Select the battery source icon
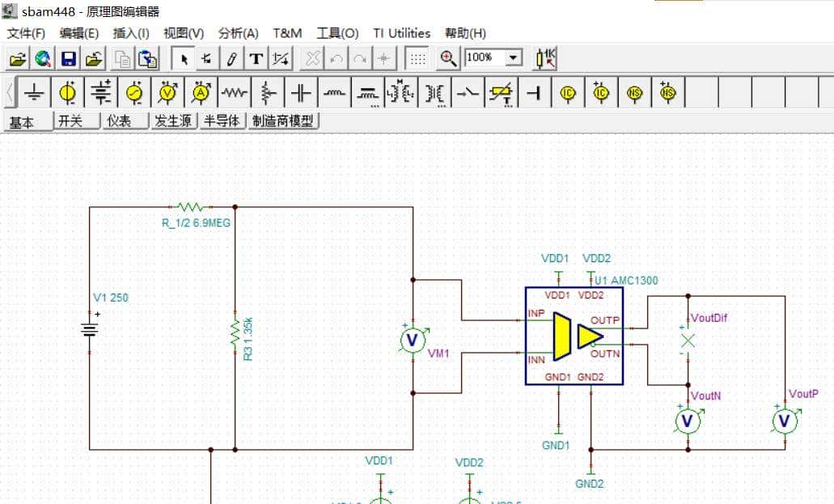834x504 pixels. click(x=101, y=92)
